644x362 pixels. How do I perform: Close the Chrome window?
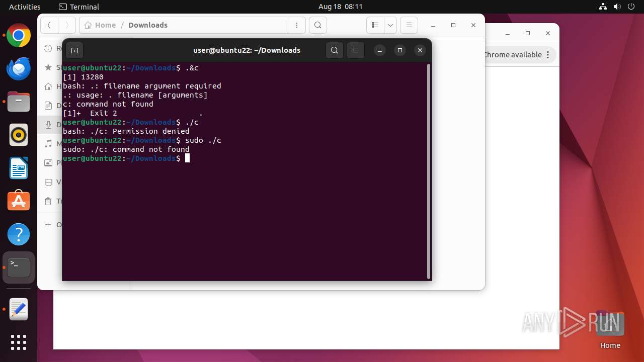(x=548, y=33)
